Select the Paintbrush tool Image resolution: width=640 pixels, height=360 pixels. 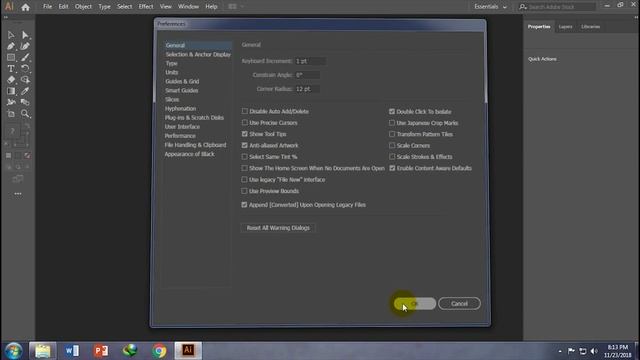coord(25,58)
